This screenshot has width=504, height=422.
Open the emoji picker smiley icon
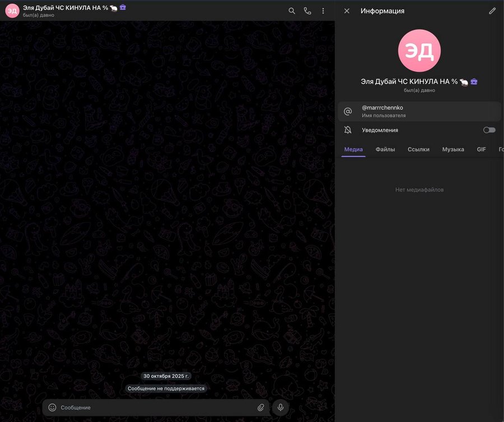(x=52, y=407)
